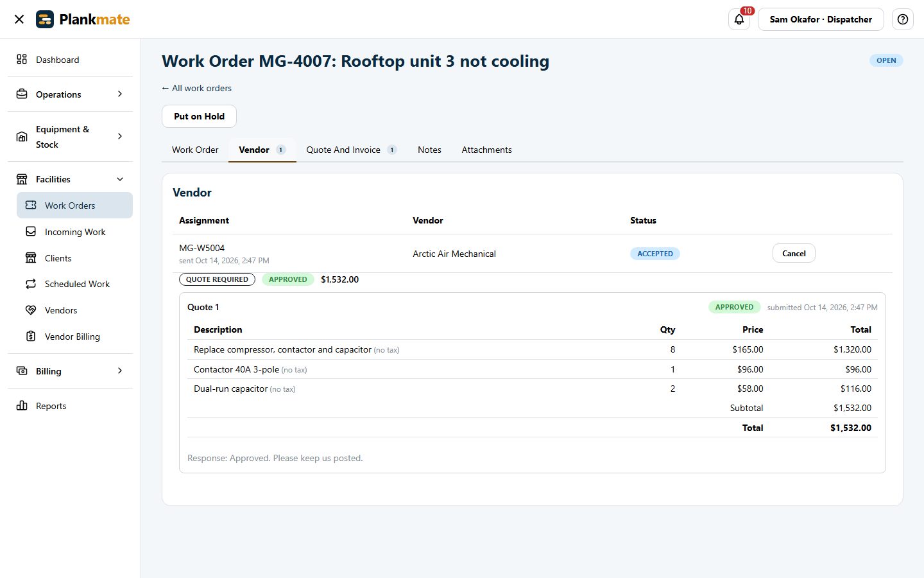Click the Clients icon in the sidebar

[31, 258]
